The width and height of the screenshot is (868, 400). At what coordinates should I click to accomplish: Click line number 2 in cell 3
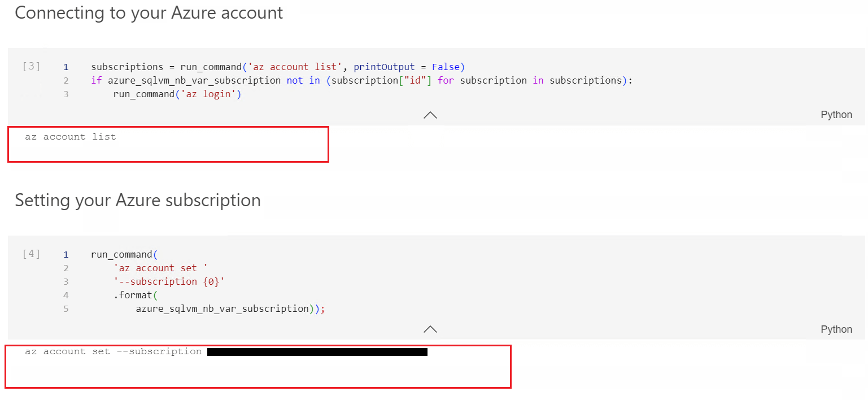tap(66, 80)
